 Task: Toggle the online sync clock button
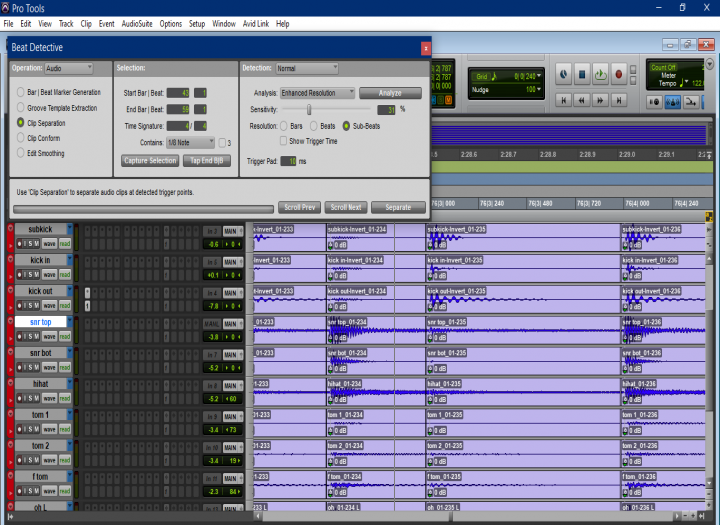point(563,74)
